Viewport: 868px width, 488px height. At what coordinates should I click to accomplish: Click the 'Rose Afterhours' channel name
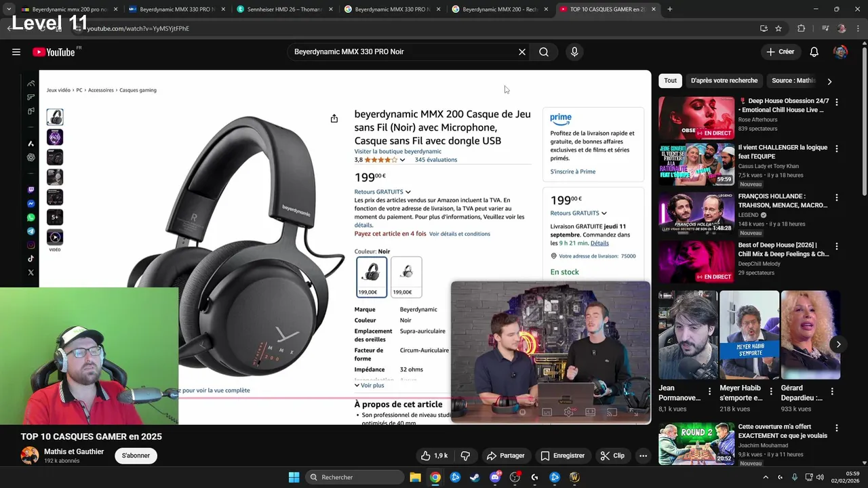[757, 120]
